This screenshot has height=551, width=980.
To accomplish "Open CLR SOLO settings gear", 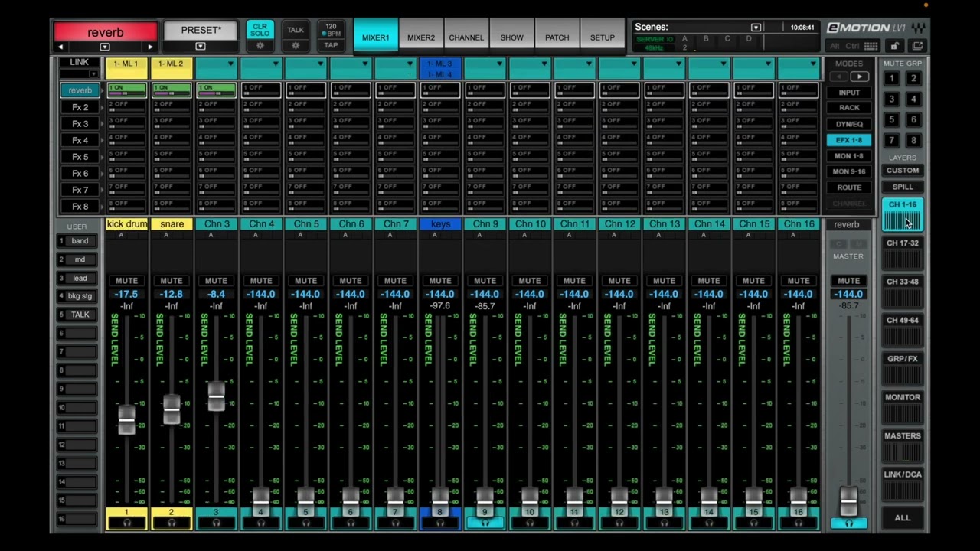I will click(260, 46).
